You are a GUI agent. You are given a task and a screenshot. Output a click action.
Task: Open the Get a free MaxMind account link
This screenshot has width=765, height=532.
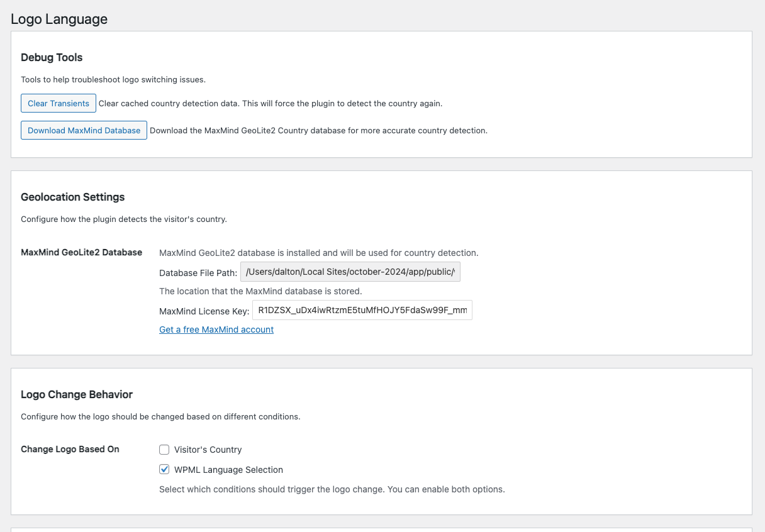216,330
